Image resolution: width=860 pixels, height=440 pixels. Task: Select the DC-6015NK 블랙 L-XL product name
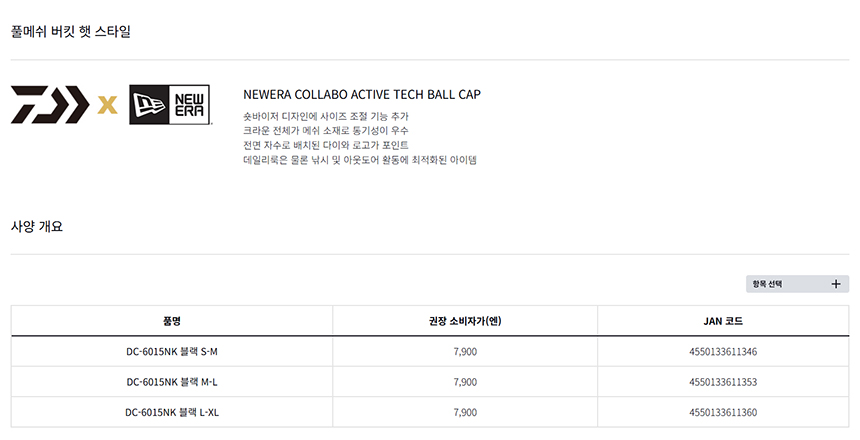pos(172,412)
